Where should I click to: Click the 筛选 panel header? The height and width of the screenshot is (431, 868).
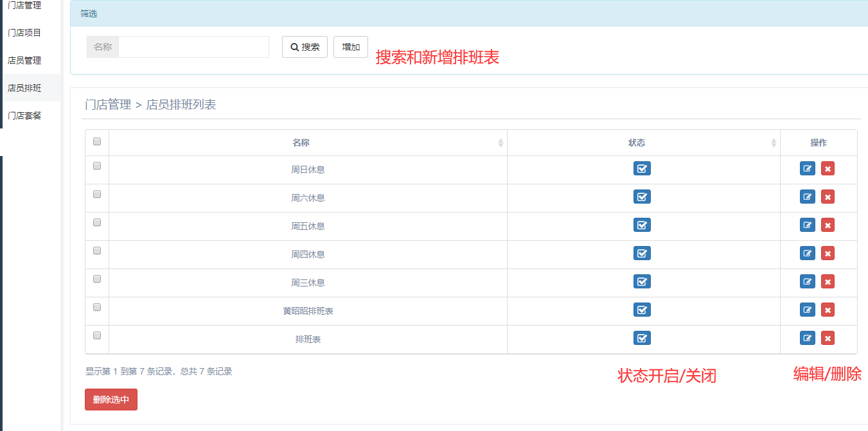(x=469, y=13)
